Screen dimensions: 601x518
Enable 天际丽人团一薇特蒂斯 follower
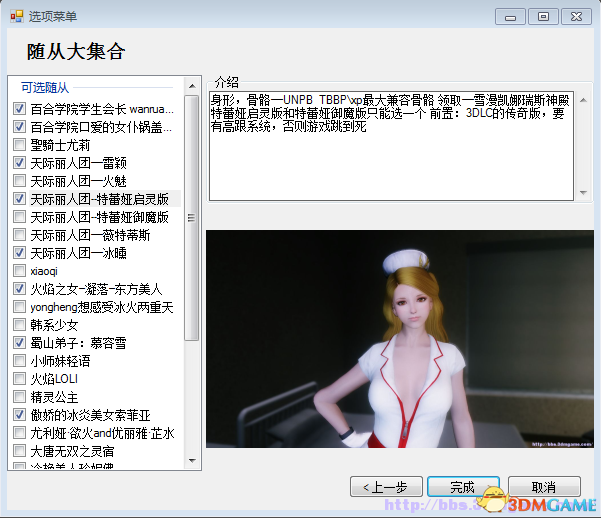coord(19,235)
